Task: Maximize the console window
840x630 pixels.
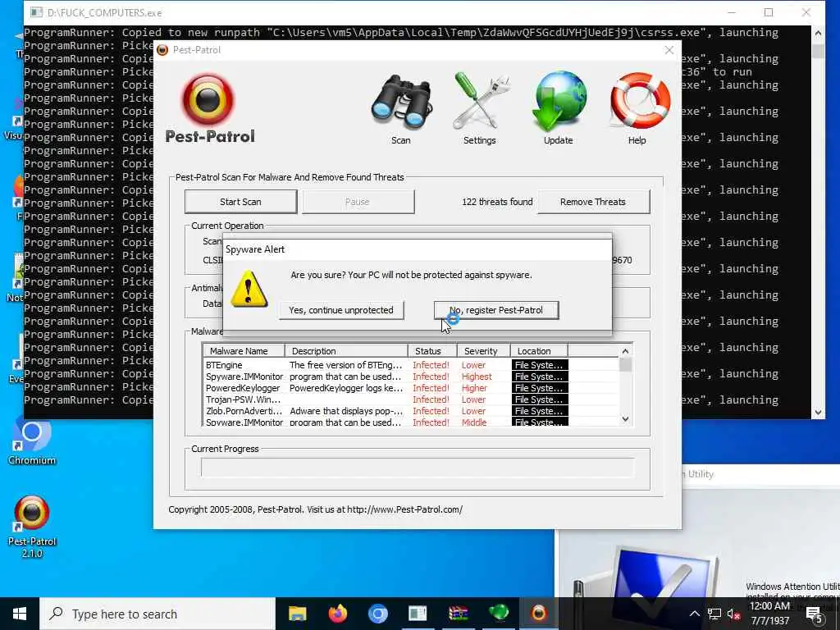Action: click(769, 12)
